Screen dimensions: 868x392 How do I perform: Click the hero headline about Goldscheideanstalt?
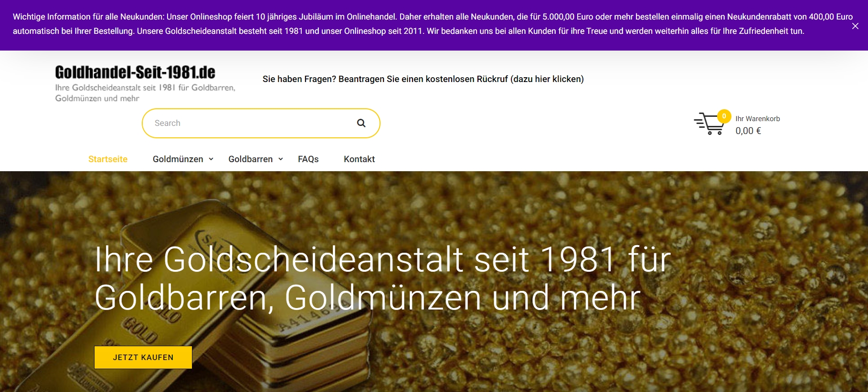(x=382, y=279)
